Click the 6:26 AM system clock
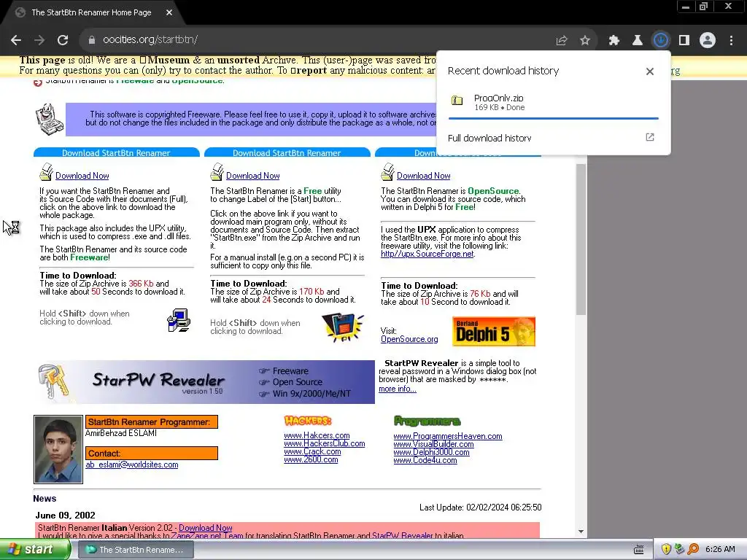Viewport: 747px width, 560px height. (x=720, y=550)
